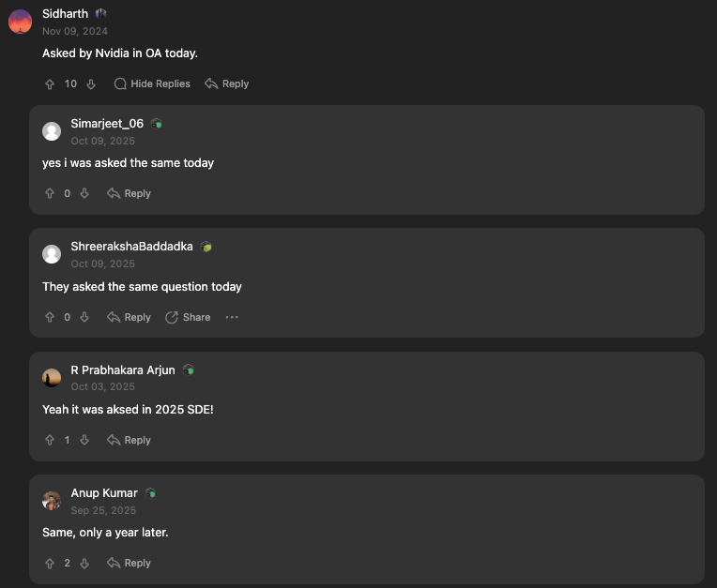Viewport: 717px width, 588px height.
Task: Click the badge next to Sidharth's name
Action: coord(101,14)
